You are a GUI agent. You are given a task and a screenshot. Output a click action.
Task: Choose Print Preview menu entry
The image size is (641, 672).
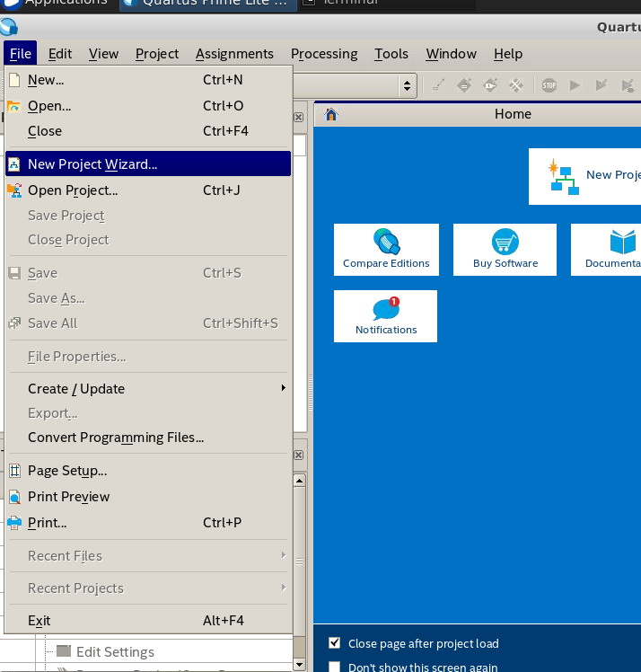[x=148, y=497]
